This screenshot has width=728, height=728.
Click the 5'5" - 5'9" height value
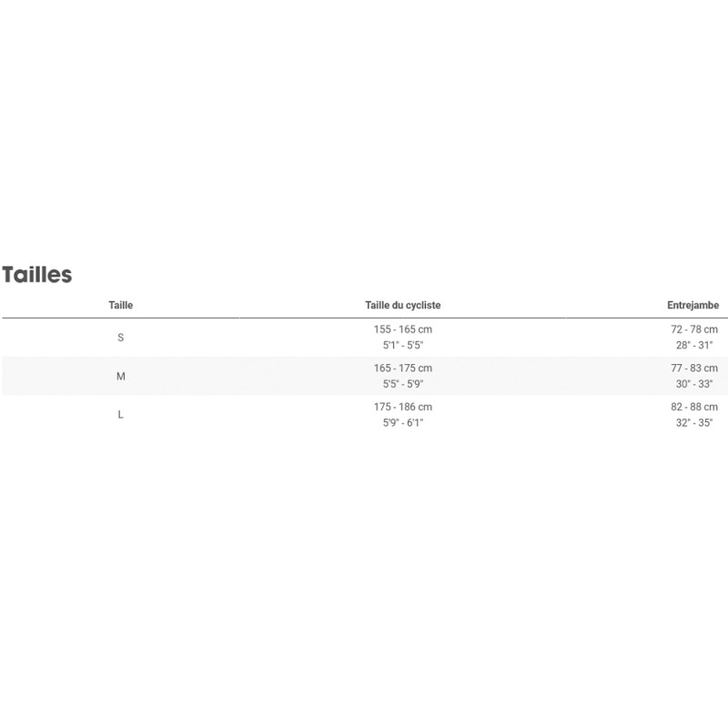[x=403, y=385]
